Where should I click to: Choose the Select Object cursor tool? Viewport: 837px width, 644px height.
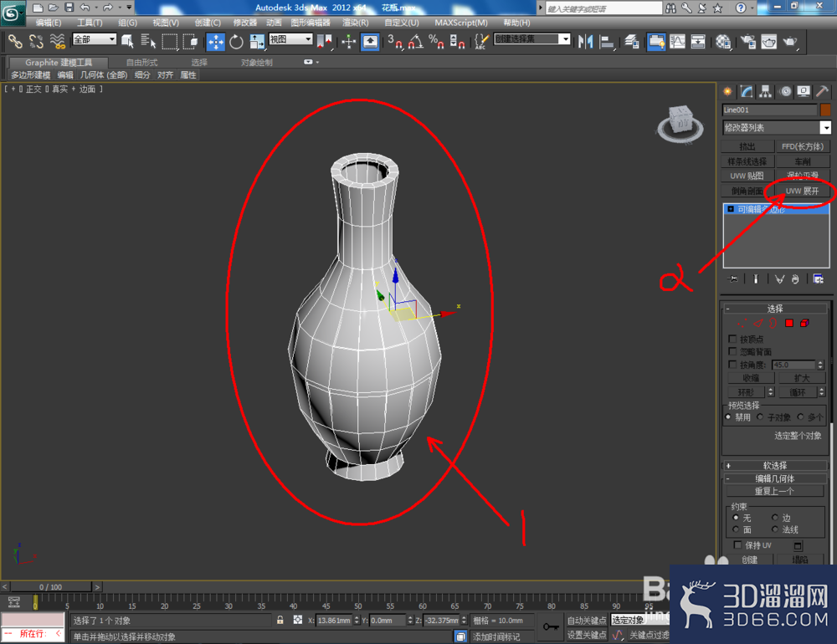(x=127, y=42)
